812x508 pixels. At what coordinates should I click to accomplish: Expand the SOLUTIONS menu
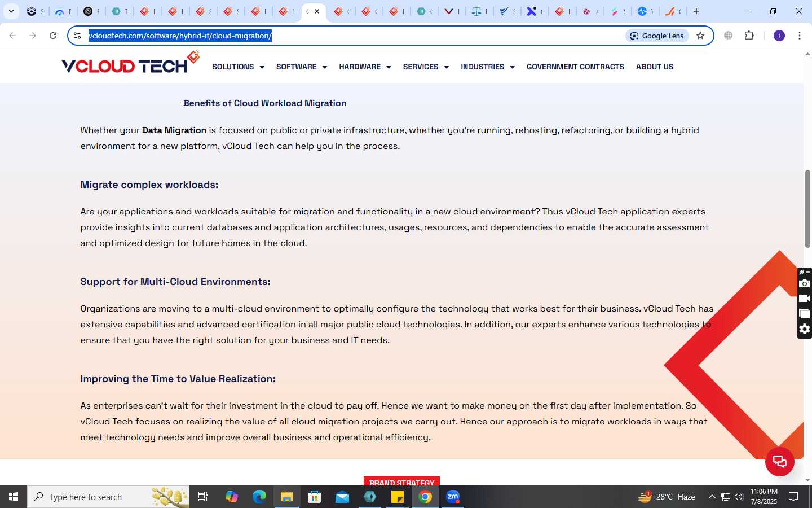pos(238,67)
